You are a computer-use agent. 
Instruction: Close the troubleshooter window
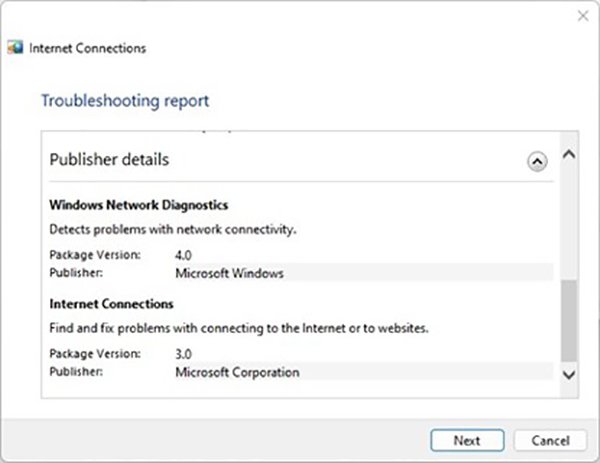pos(582,15)
